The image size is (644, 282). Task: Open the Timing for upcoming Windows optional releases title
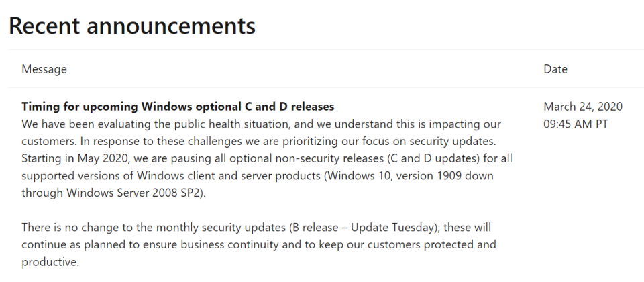(x=178, y=107)
